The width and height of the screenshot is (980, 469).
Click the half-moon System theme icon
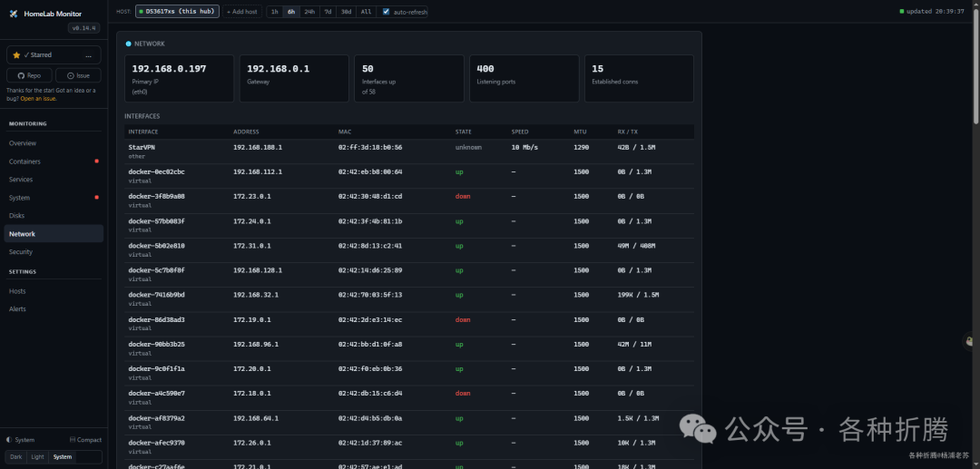(x=9, y=440)
